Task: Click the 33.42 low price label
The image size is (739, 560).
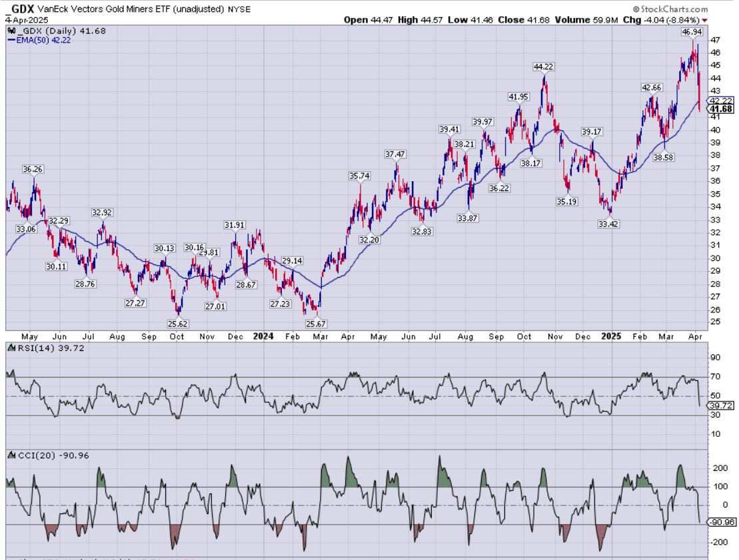Action: pos(608,224)
